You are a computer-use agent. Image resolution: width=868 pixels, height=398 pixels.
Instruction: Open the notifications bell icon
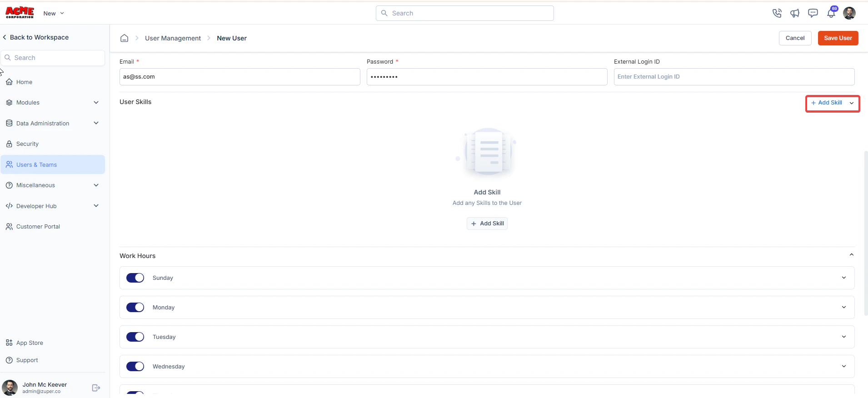(831, 13)
